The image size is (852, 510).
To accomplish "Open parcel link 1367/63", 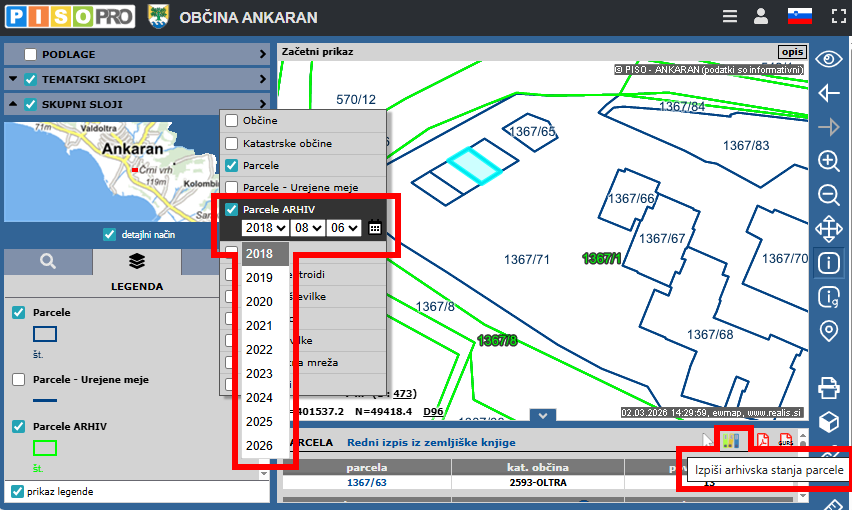I will [x=366, y=483].
